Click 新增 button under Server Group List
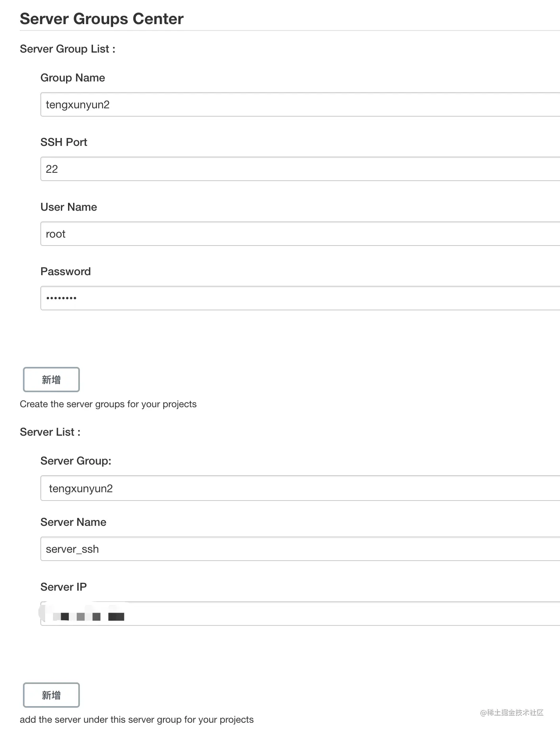Viewport: 560px width, 733px height. pyautogui.click(x=51, y=380)
